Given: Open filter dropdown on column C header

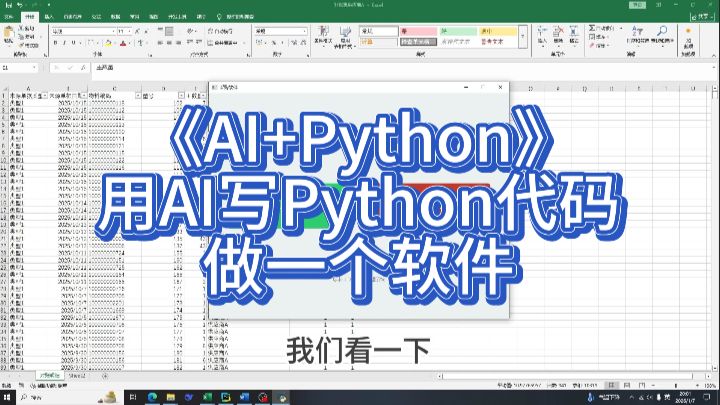Looking at the screenshot, I should pos(138,96).
